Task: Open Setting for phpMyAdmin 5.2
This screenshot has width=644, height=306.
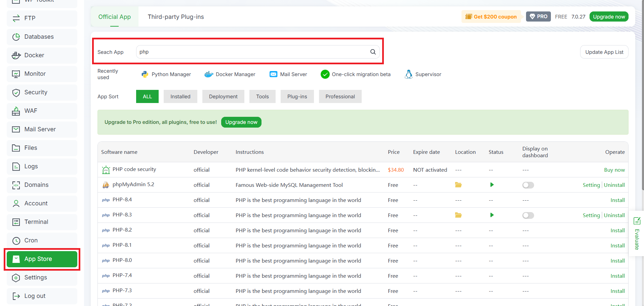Action: click(x=591, y=185)
